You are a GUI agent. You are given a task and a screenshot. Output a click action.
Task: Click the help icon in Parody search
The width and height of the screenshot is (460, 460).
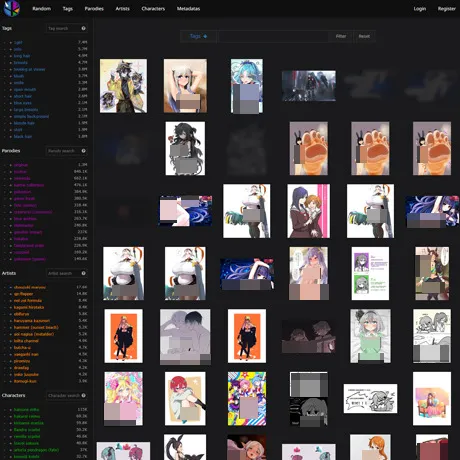(x=83, y=151)
